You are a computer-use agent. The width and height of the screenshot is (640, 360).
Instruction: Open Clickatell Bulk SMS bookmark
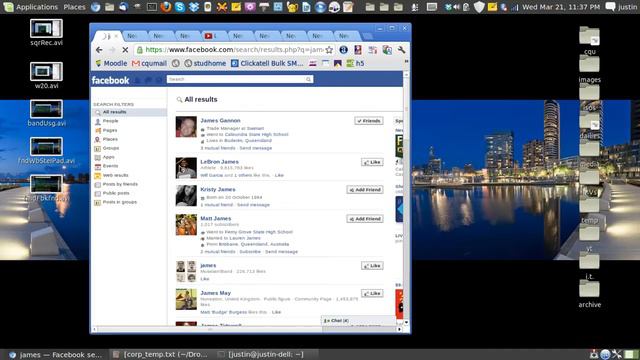267,63
